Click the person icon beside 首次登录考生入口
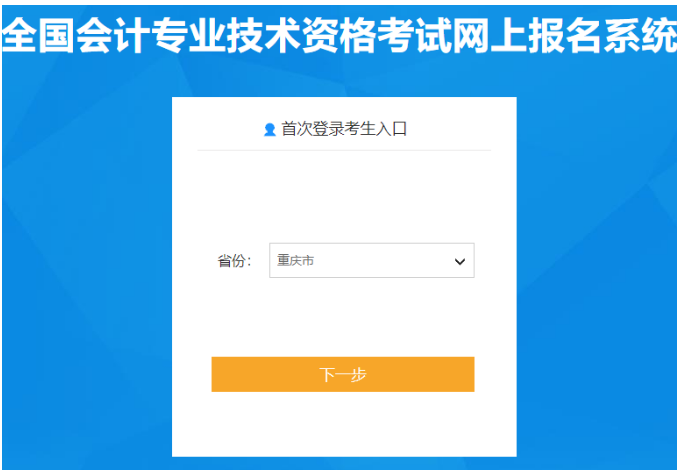The height and width of the screenshot is (470, 681). click(x=270, y=129)
